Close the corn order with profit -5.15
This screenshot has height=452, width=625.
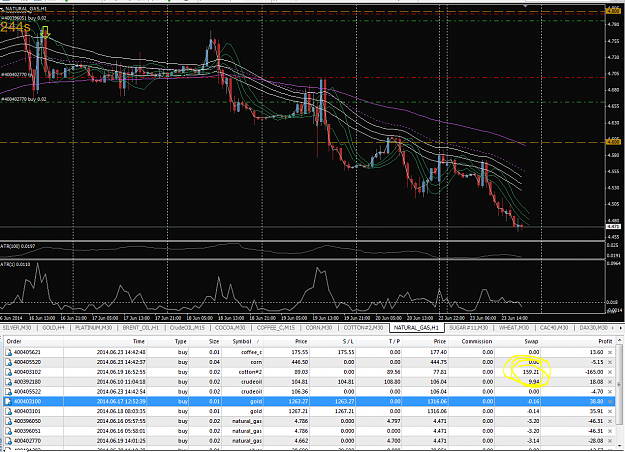(610, 362)
